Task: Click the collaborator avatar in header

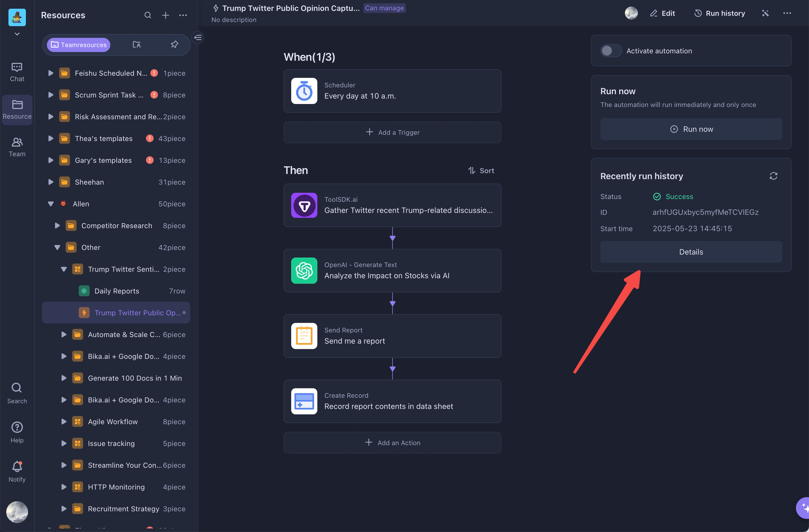Action: click(x=631, y=13)
